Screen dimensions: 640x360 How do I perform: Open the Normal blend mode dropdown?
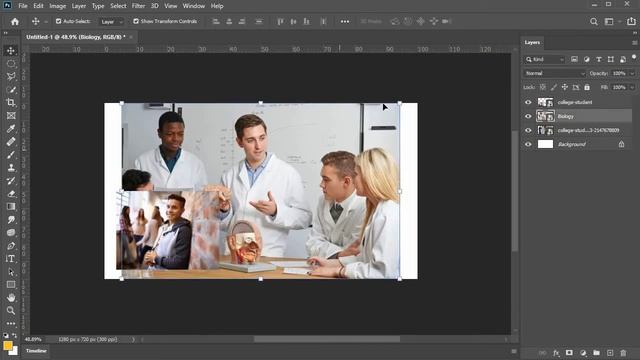point(554,73)
